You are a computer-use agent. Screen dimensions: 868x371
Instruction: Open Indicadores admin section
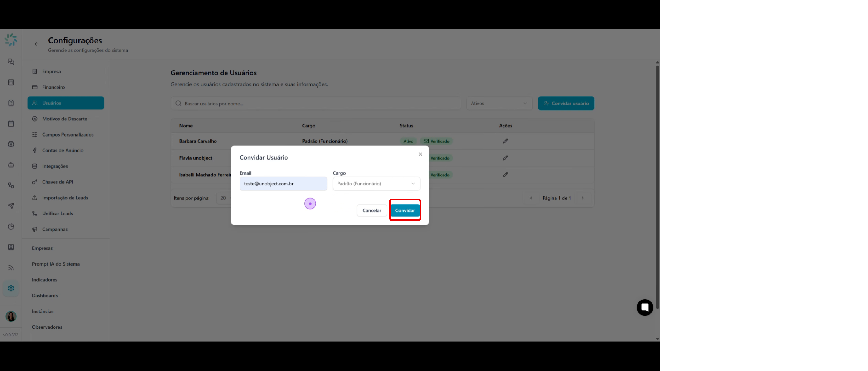(x=44, y=280)
